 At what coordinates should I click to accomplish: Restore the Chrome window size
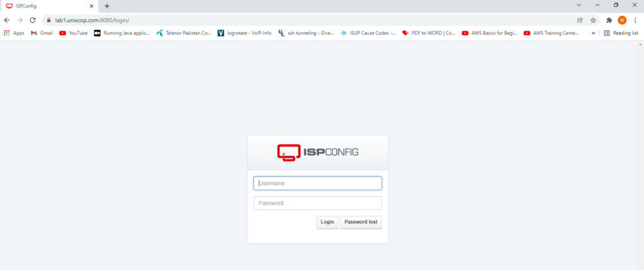tap(616, 5)
